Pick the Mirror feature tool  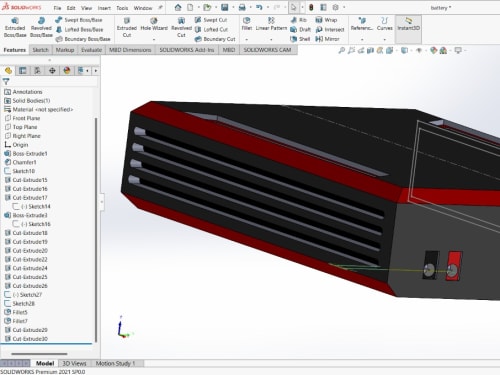coord(327,39)
